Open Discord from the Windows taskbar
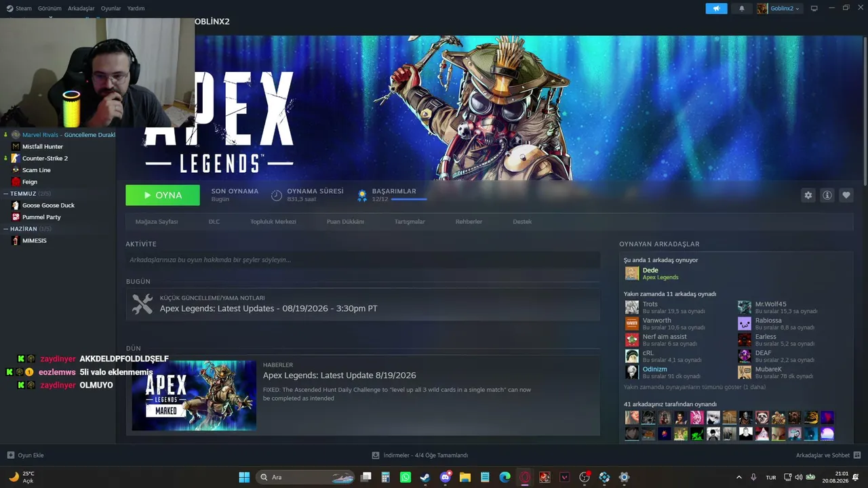The width and height of the screenshot is (868, 488). (x=446, y=477)
